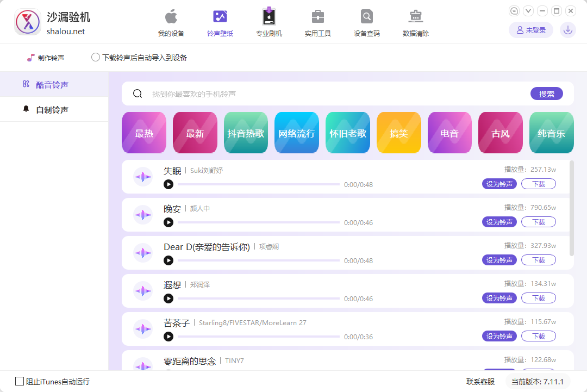
Task: Click the waveform icon for Dear D
Action: (x=143, y=253)
